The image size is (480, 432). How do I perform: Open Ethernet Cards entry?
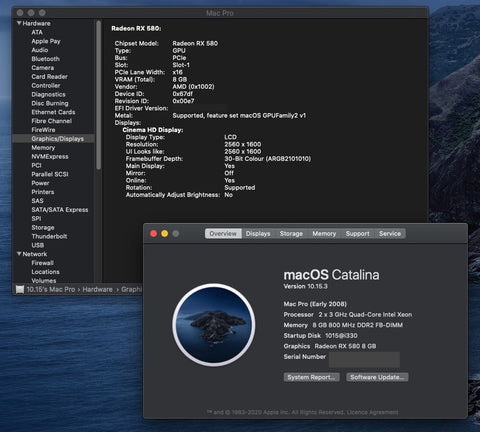coord(53,112)
